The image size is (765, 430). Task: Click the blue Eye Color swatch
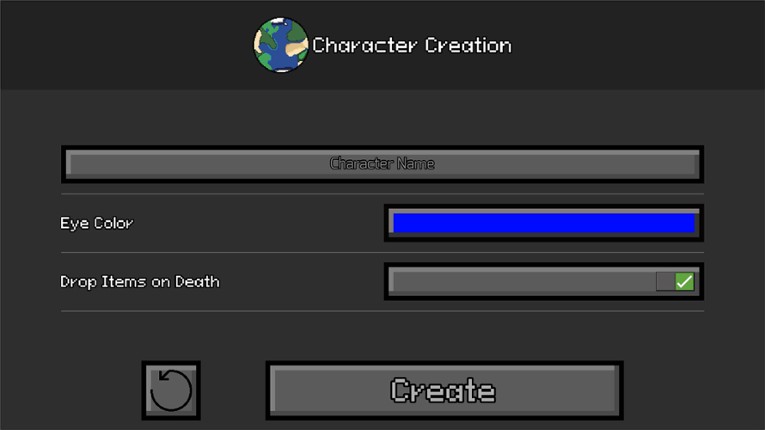(x=544, y=223)
